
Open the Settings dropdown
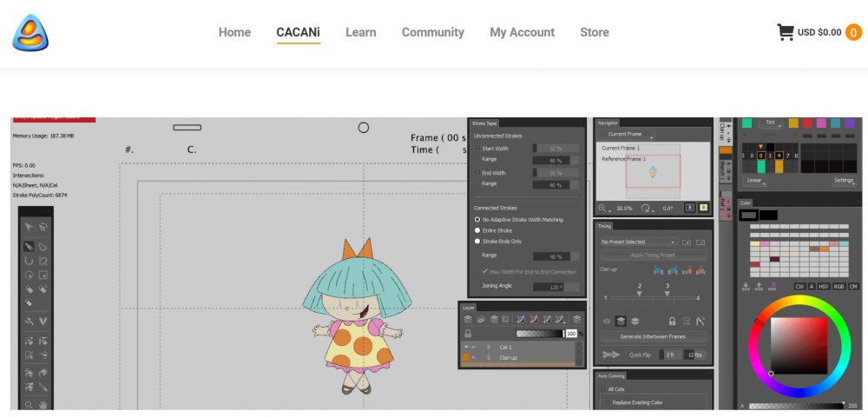(x=845, y=181)
